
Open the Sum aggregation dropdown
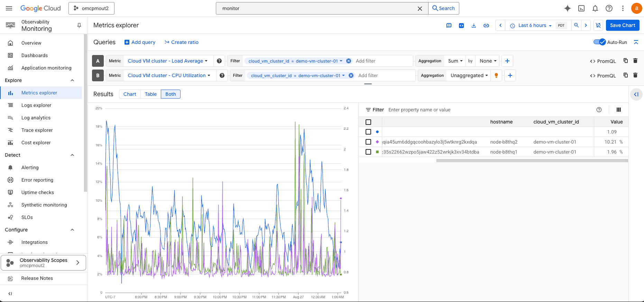455,61
